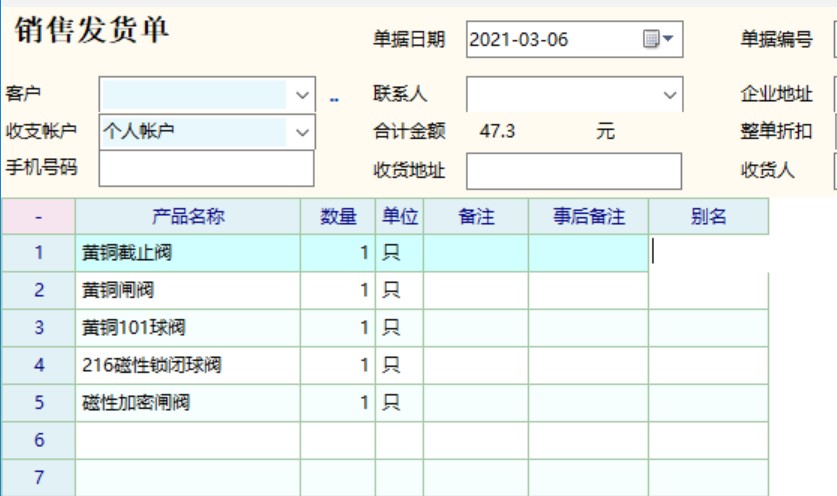Screen dimensions: 837x496
Task: Click the 别名 column header
Action: pyautogui.click(x=708, y=216)
